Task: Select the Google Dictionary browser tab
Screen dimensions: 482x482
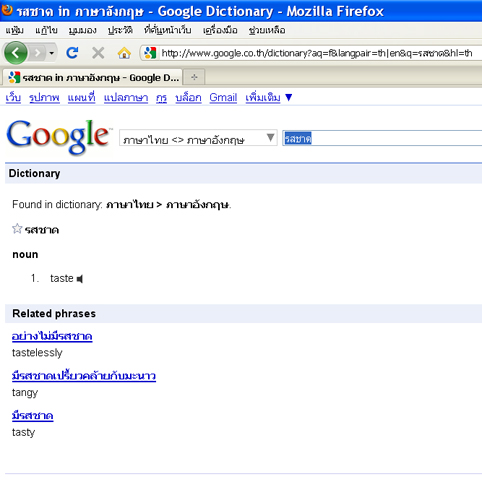Action: [x=93, y=77]
